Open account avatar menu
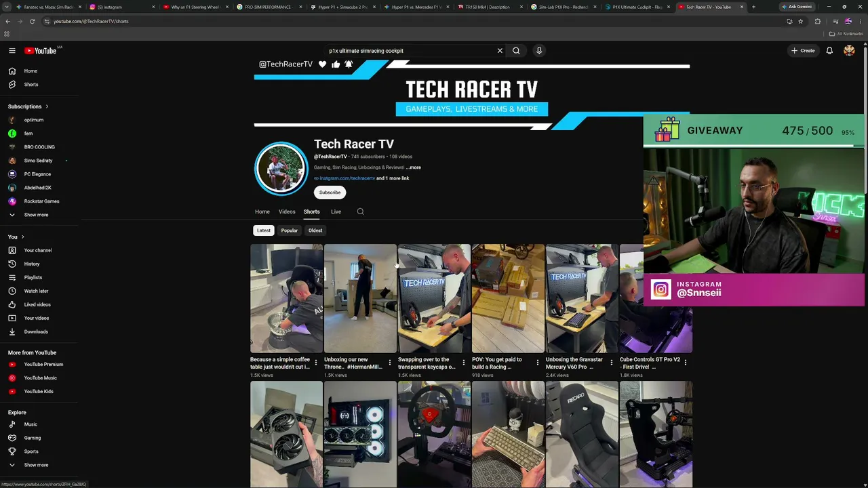The width and height of the screenshot is (868, 488). pyautogui.click(x=849, y=51)
